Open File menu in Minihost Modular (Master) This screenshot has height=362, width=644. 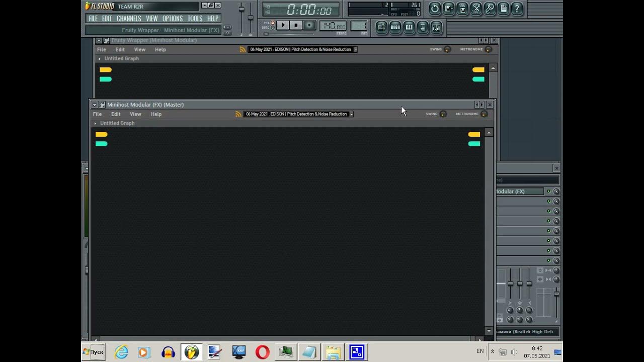(x=97, y=114)
